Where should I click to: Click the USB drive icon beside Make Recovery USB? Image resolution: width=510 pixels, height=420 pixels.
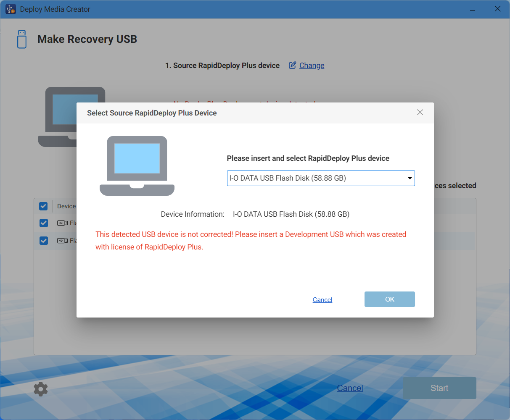[21, 39]
